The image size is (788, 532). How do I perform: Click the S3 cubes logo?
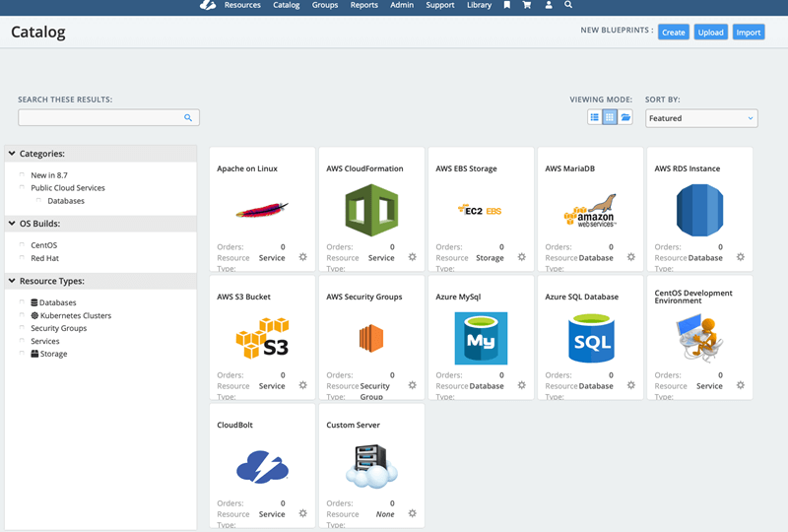tap(262, 338)
